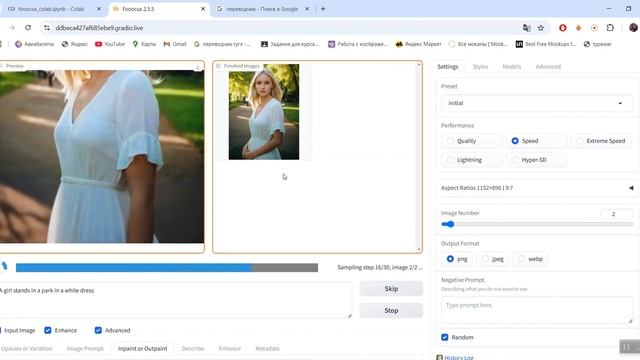This screenshot has height=360, width=640.
Task: Open the Яндекс Маркет bookmark
Action: pyautogui.click(x=418, y=44)
